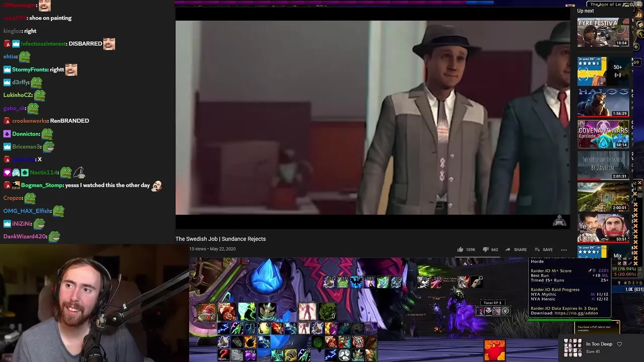Image resolution: width=644 pixels, height=362 pixels.
Task: Click the dislike thumbs-down icon showing 662
Action: coord(490,249)
